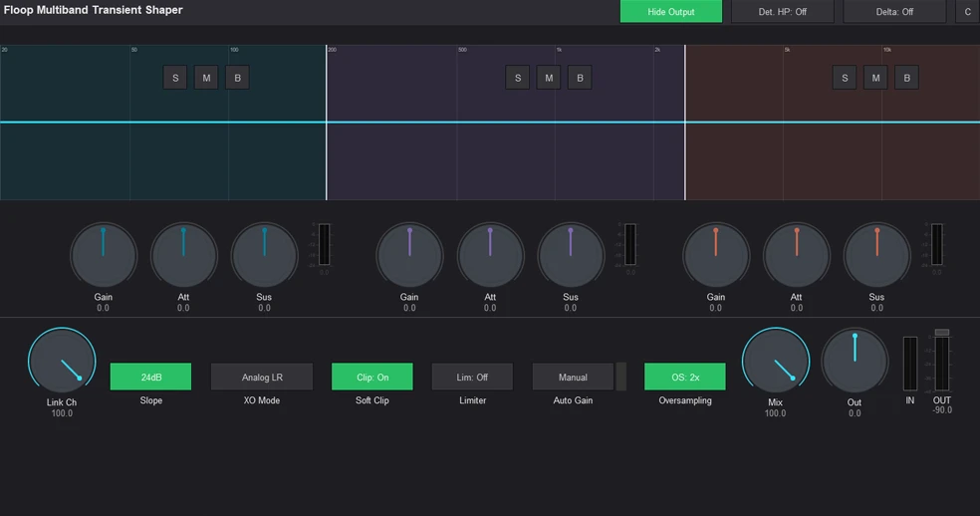Toggle the Clip: On soft clip button

[371, 377]
